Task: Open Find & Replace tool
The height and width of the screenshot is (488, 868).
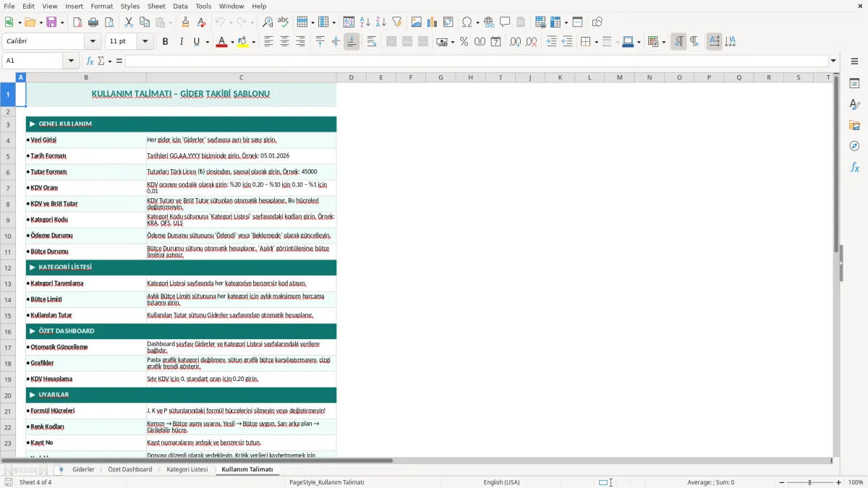Action: click(x=267, y=22)
